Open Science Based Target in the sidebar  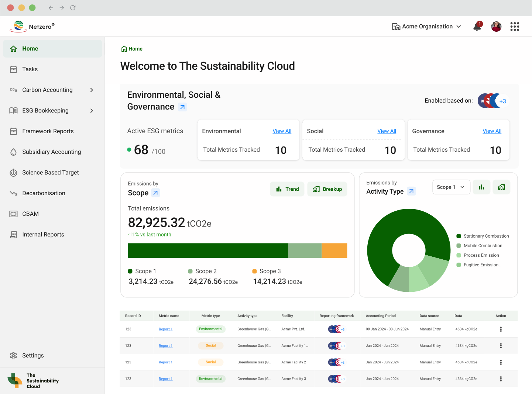pos(52,173)
